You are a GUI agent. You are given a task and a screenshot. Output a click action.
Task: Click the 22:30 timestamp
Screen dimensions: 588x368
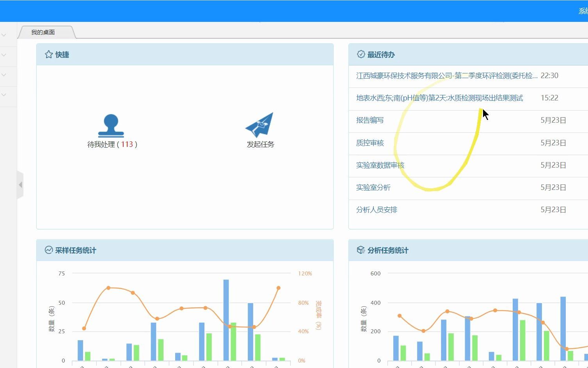tap(549, 76)
